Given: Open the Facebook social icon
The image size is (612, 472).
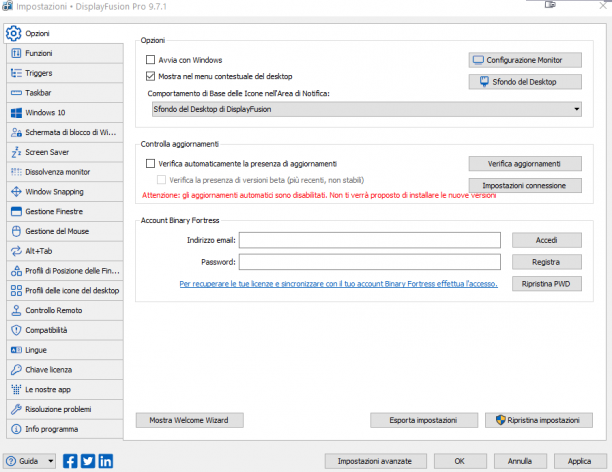Looking at the screenshot, I should [70, 461].
